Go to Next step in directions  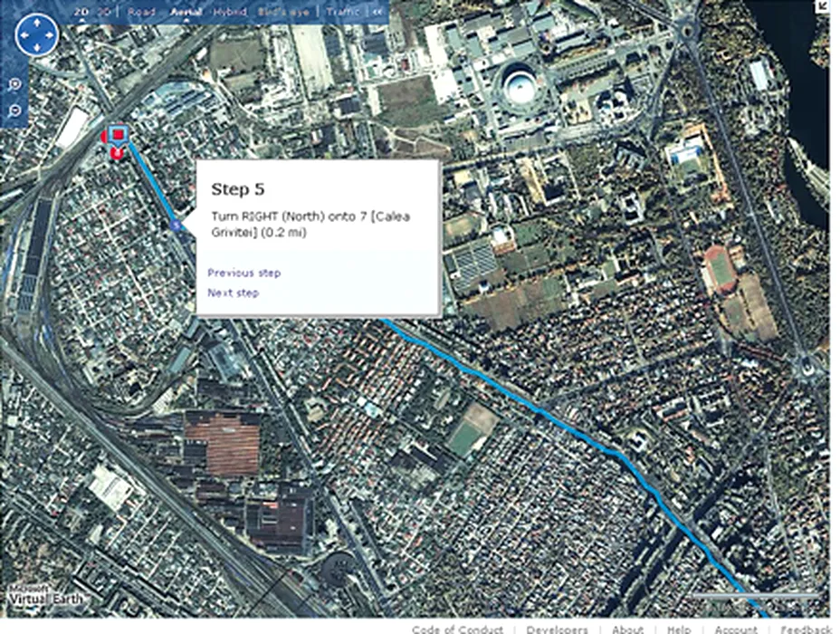(x=233, y=293)
